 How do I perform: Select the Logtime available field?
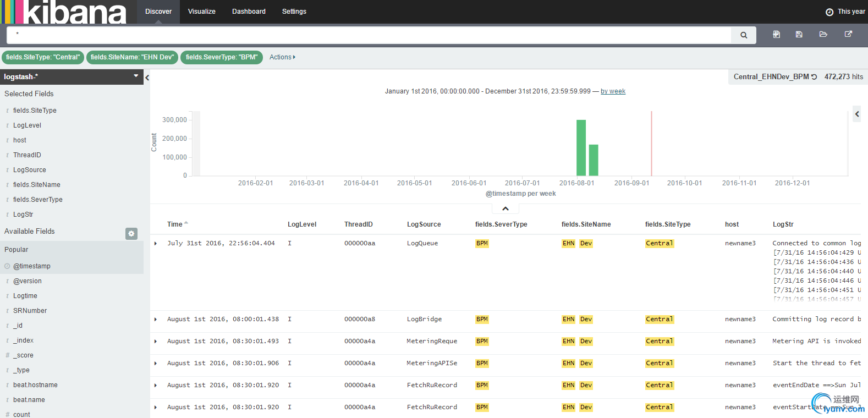[25, 296]
